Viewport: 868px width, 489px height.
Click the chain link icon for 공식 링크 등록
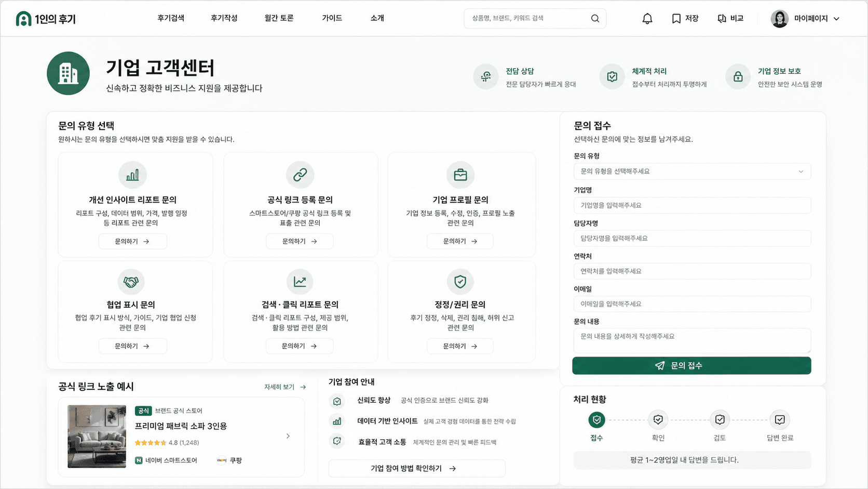click(x=300, y=175)
